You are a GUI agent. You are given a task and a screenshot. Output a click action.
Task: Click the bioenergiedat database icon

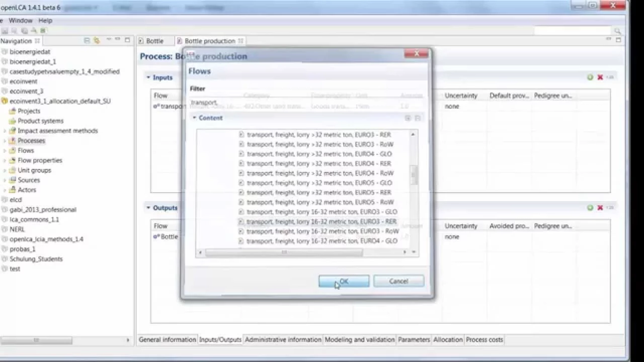coord(5,52)
